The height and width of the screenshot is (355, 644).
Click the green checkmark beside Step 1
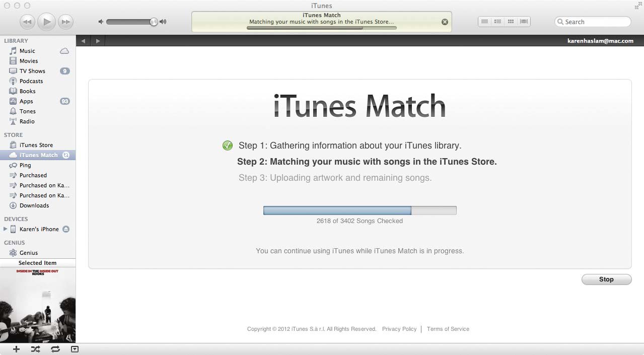[228, 146]
